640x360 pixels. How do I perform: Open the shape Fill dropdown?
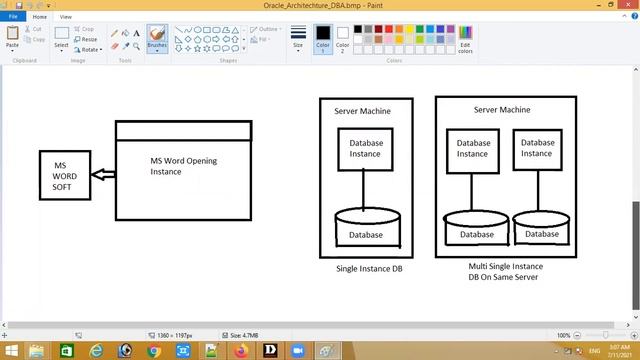[260, 40]
